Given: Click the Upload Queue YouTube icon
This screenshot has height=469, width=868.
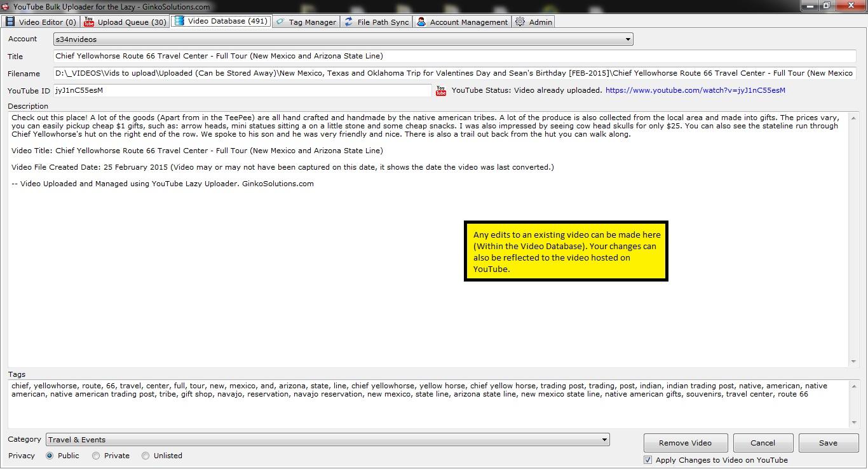Looking at the screenshot, I should [89, 22].
